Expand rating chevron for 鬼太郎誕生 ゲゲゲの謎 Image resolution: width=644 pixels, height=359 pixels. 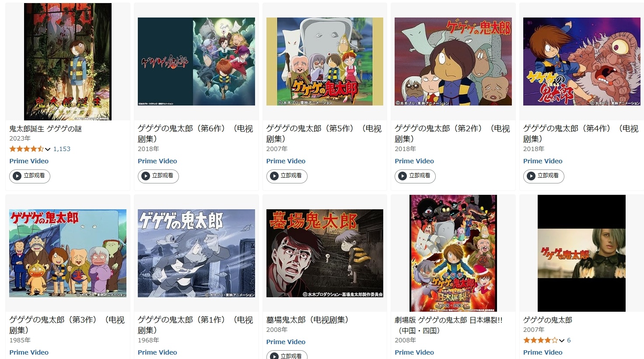click(48, 149)
